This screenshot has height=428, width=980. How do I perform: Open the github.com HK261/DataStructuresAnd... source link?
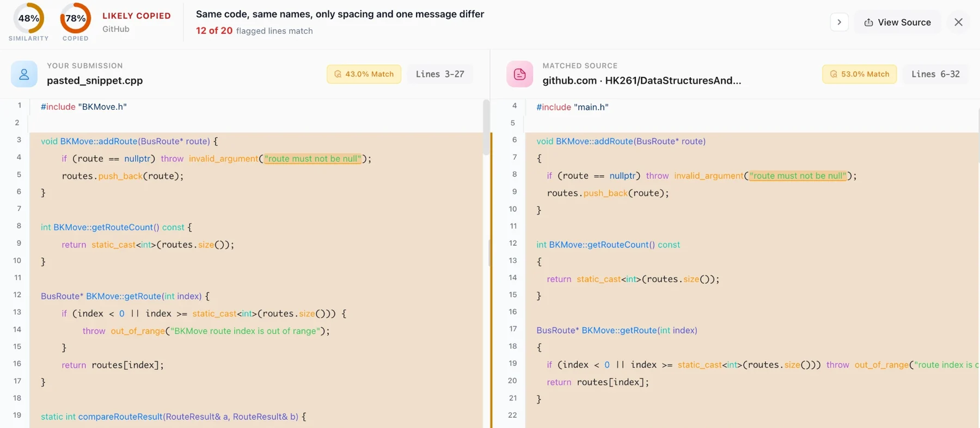point(641,80)
